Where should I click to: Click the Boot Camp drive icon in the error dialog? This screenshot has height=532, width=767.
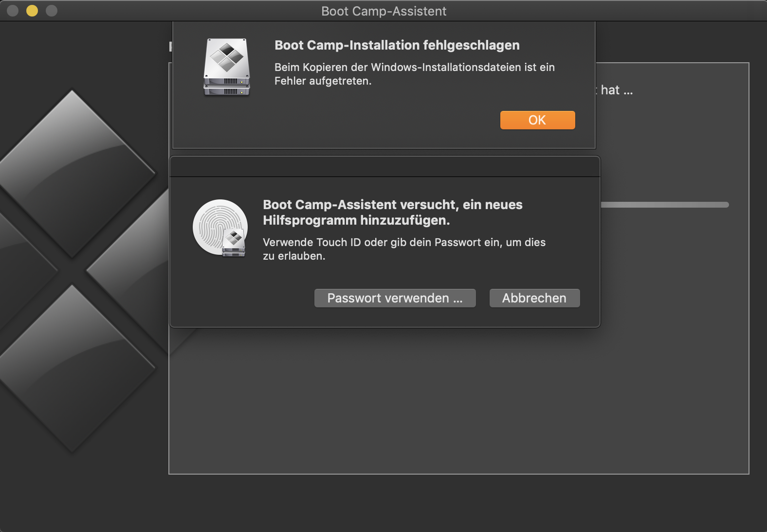[x=226, y=67]
